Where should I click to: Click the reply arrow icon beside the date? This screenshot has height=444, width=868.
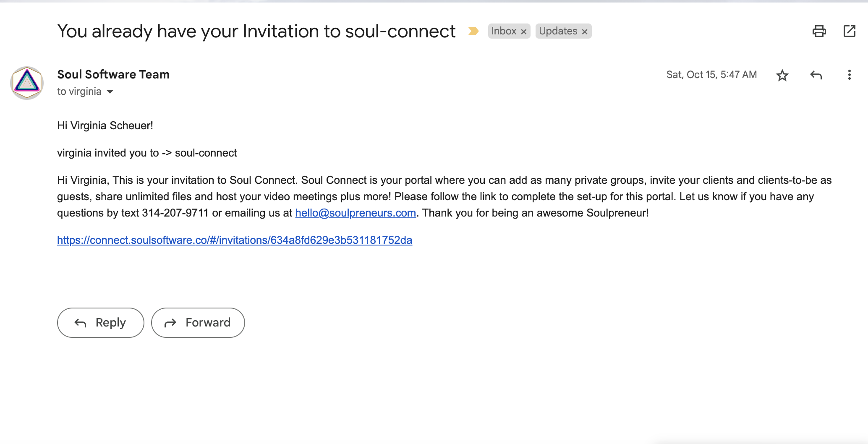[816, 75]
